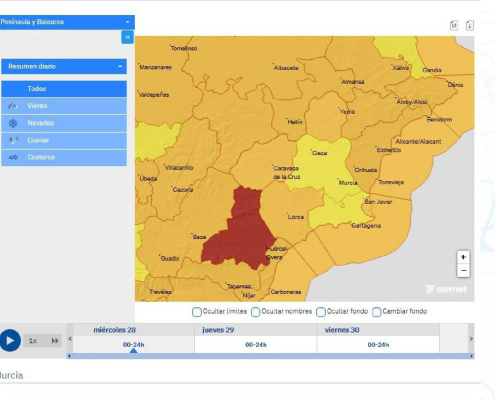495x400 pixels.
Task: Select the jueves 29 00-24h period
Action: 256,345
